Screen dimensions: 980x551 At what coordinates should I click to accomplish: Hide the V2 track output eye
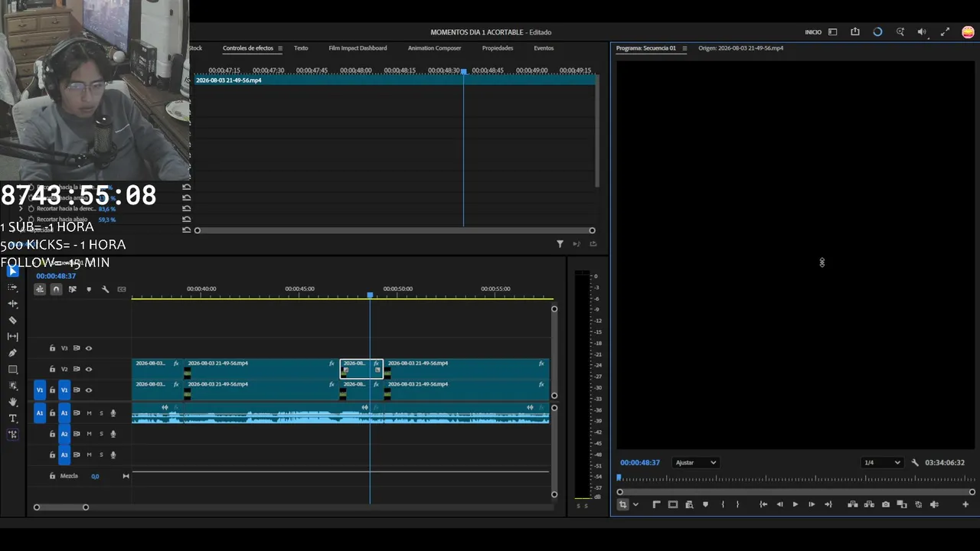tap(89, 369)
